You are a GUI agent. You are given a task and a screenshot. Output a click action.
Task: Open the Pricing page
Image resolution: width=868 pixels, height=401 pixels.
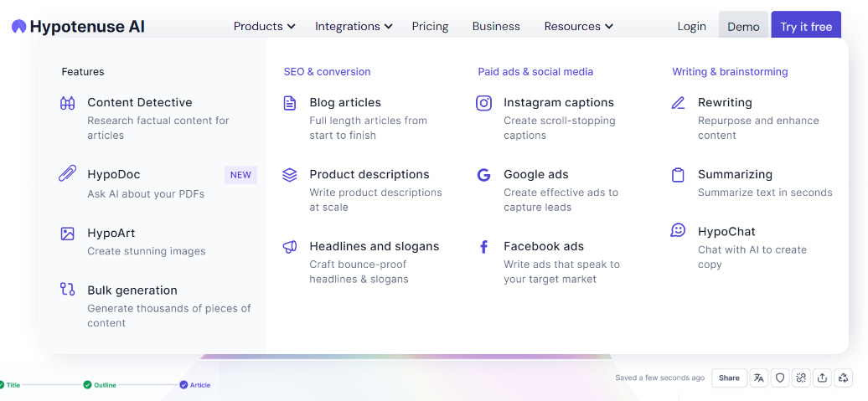click(430, 26)
